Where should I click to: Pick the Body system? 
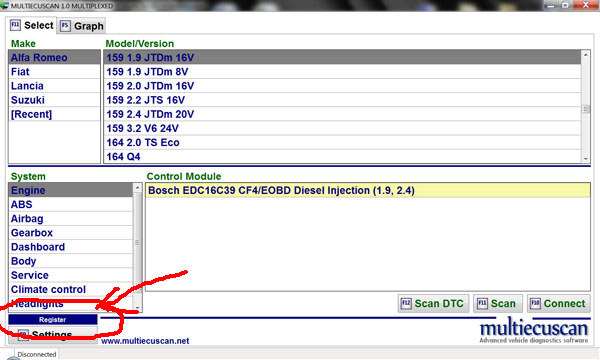pos(71,261)
